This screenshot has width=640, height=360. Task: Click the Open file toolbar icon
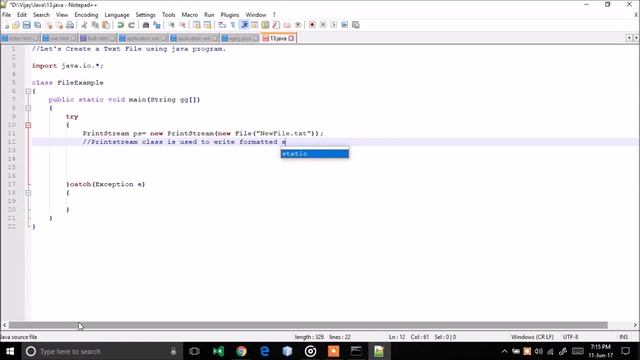[x=16, y=25]
